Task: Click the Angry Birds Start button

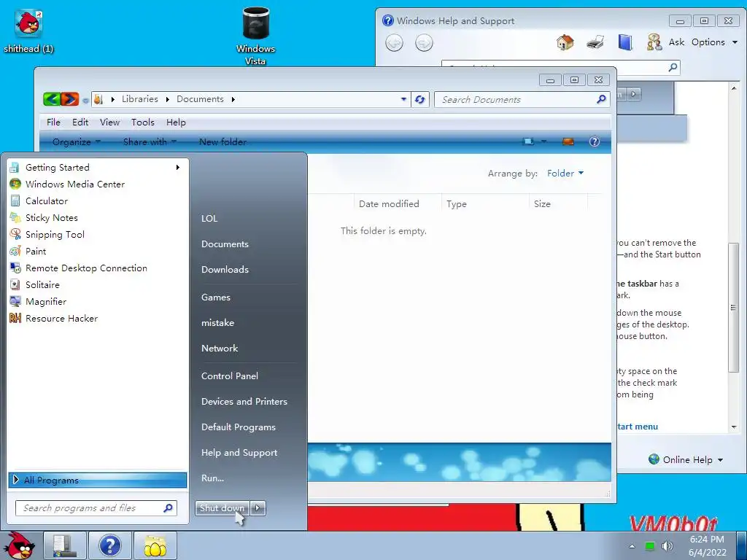Action: 18,545
